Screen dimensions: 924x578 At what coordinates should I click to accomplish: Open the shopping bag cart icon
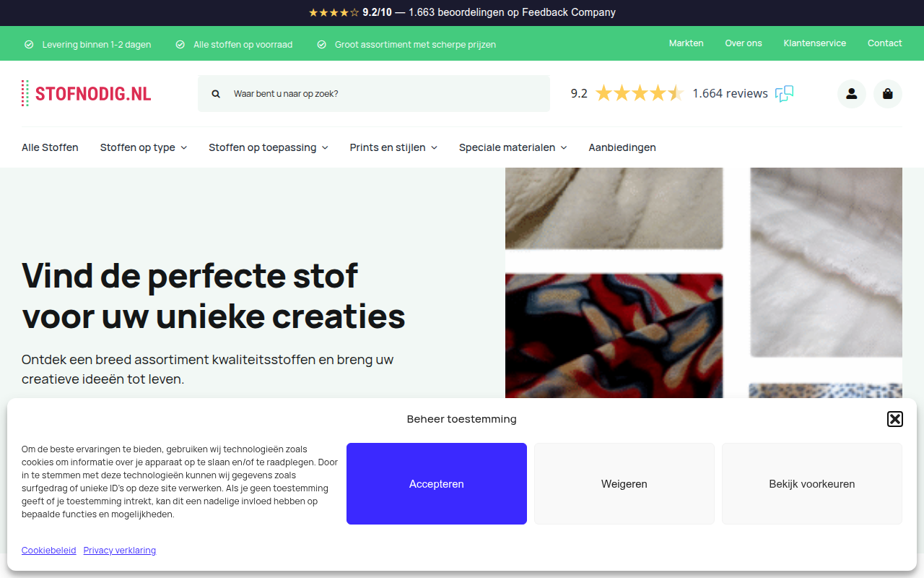point(888,94)
